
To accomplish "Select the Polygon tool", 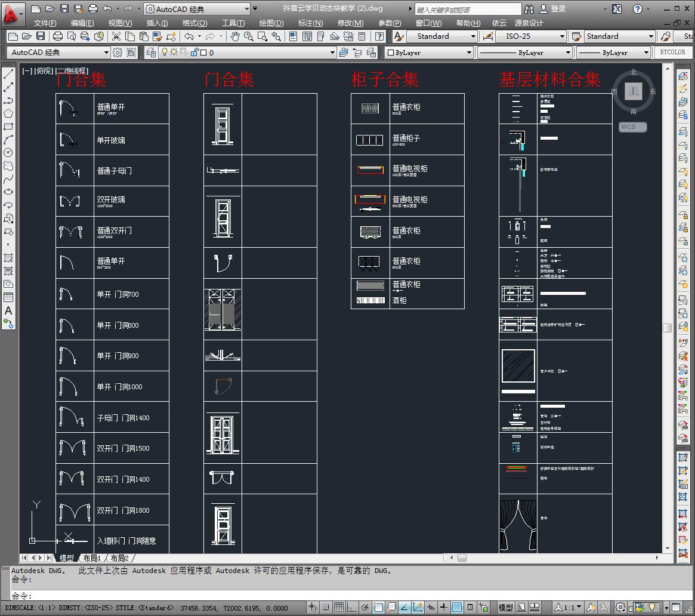I will (8, 113).
